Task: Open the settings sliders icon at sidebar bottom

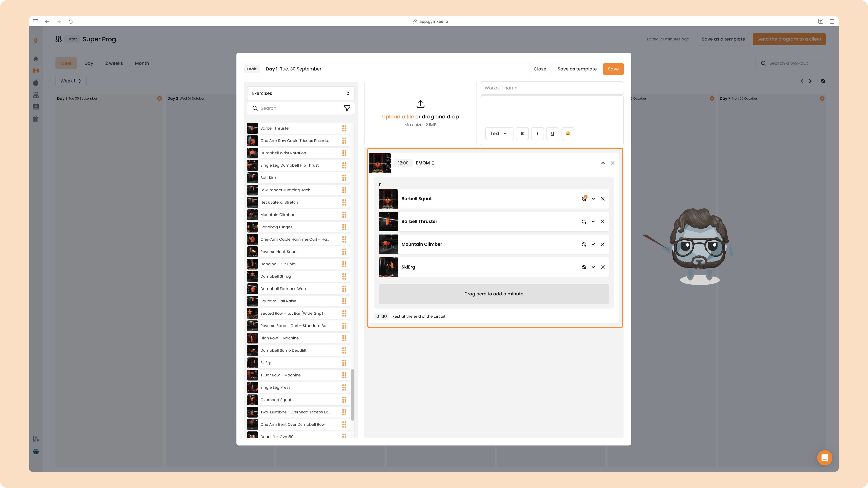Action: click(x=36, y=439)
